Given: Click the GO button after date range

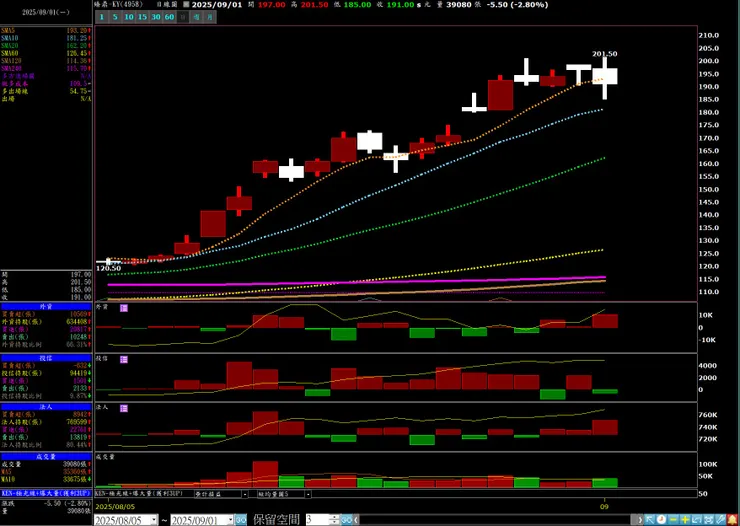Looking at the screenshot, I should [241, 520].
